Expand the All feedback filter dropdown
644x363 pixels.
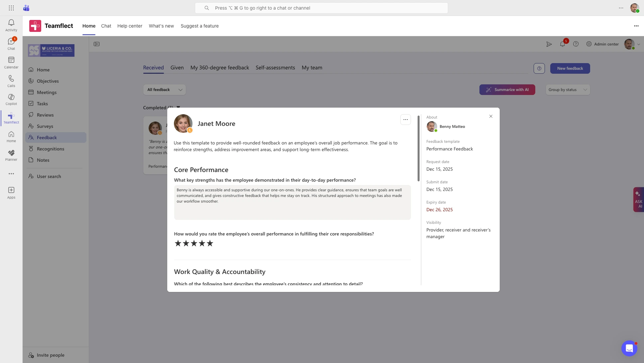[165, 90]
